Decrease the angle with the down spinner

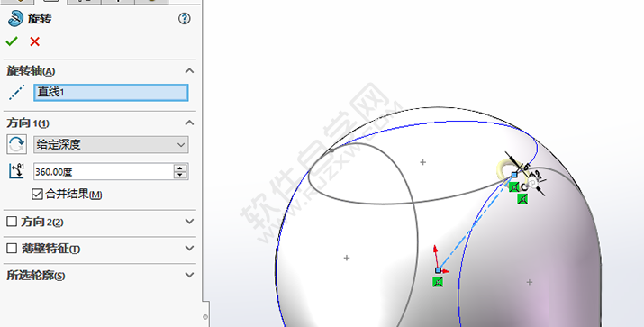tap(180, 176)
